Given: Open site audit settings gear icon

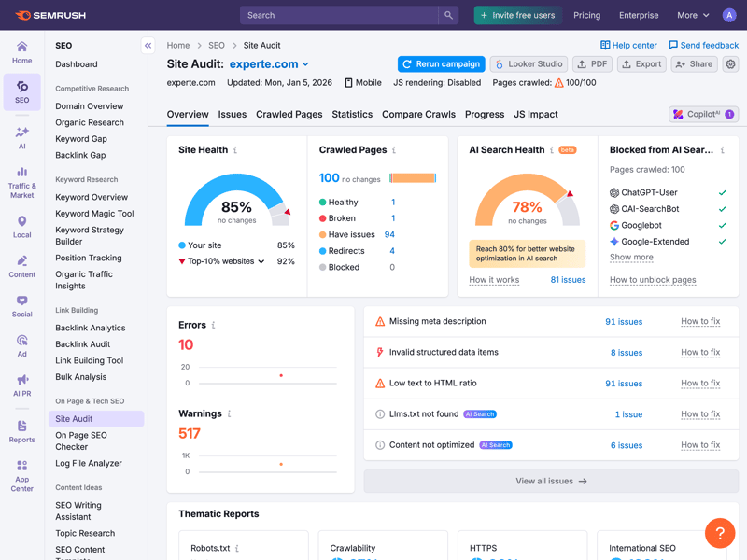Looking at the screenshot, I should point(730,64).
